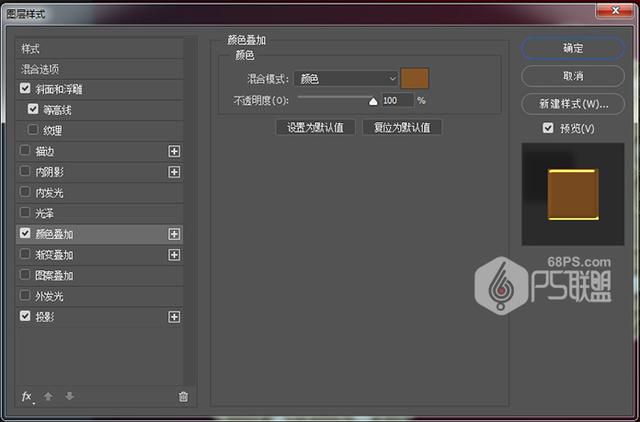
Task: Enable the 光泽 checkbox
Action: click(25, 213)
